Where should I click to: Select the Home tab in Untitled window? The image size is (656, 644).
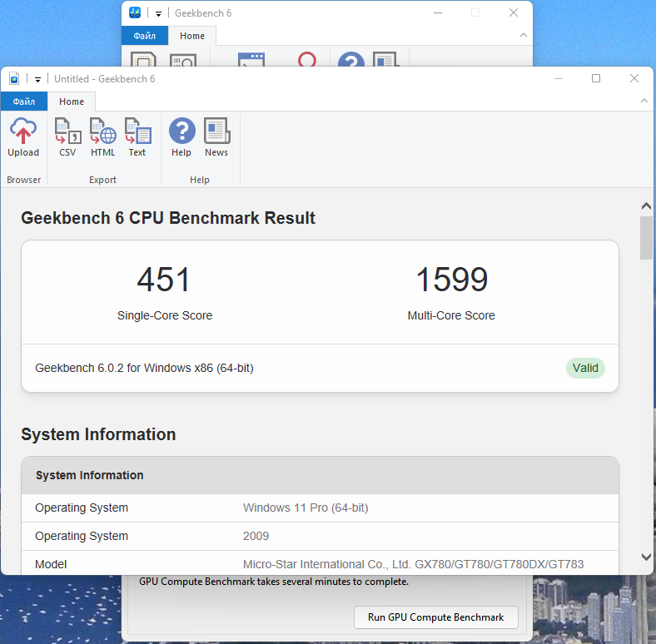click(72, 102)
